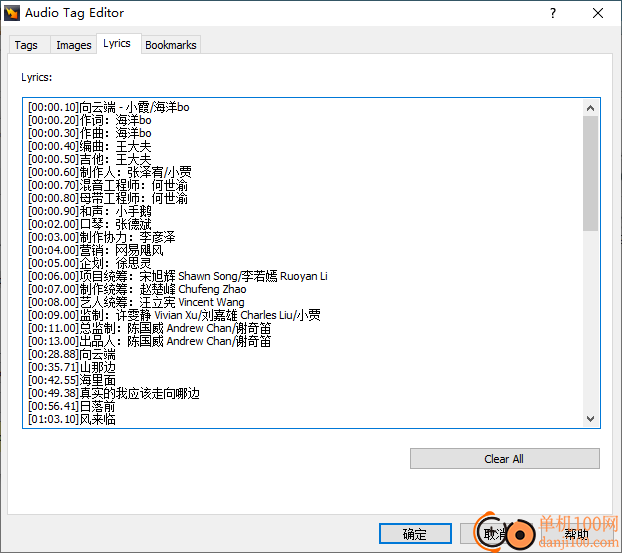Click the line '[00:03.00]制作协力：李彦泽'
This screenshot has height=553, width=622.
(102, 237)
